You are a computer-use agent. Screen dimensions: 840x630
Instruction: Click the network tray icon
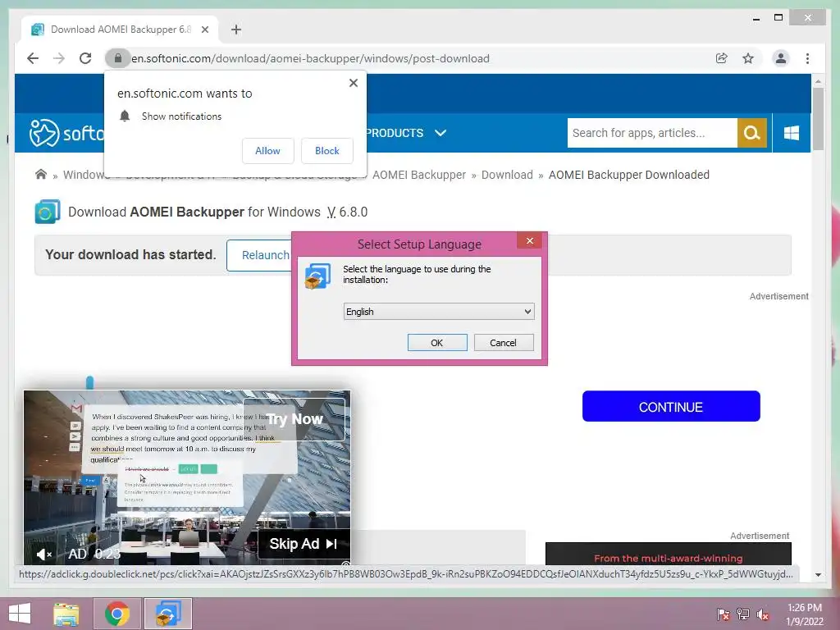(x=743, y=614)
